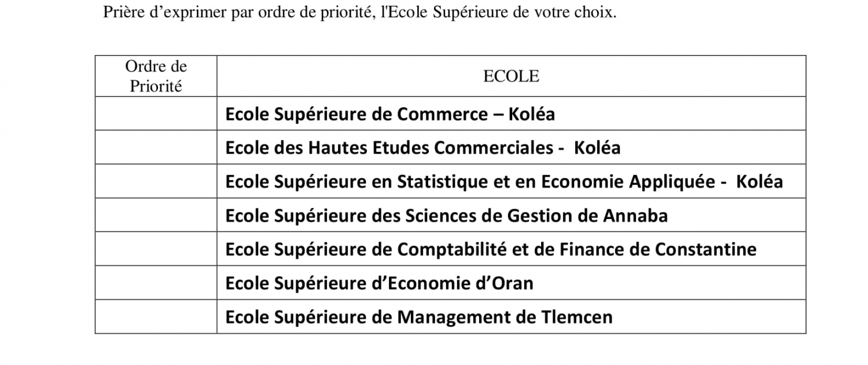
Task: Click the "ECOLE" column header
Action: [x=511, y=76]
